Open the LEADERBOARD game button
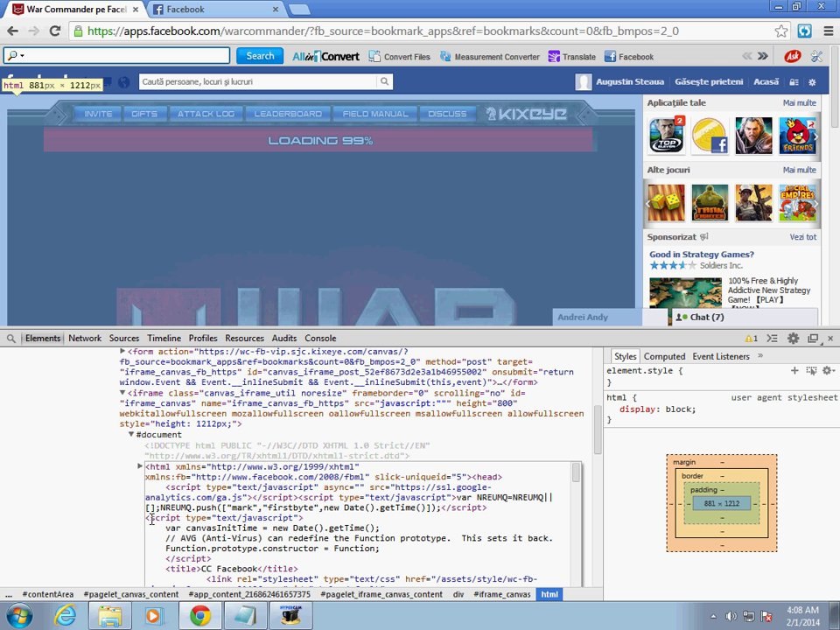This screenshot has height=630, width=840. point(288,114)
